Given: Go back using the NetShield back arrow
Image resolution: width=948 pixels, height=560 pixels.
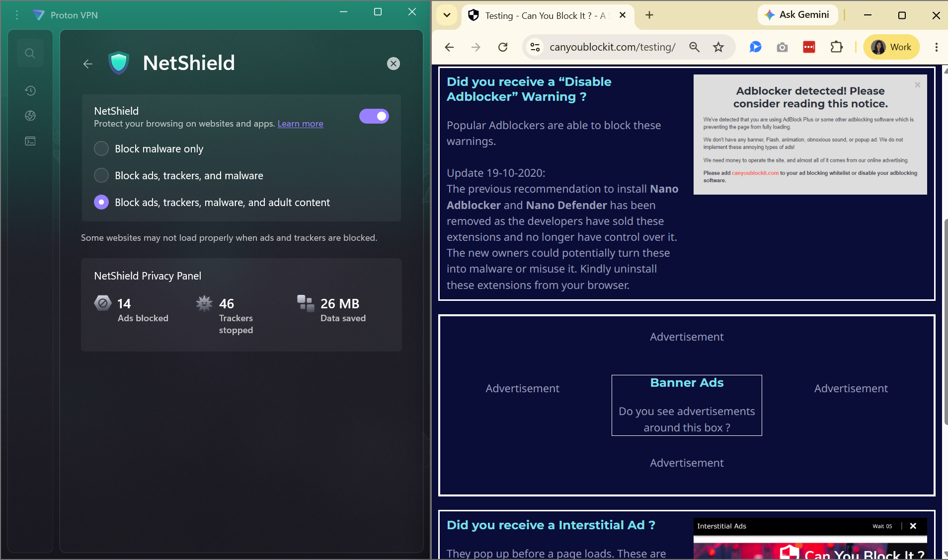Looking at the screenshot, I should point(88,64).
